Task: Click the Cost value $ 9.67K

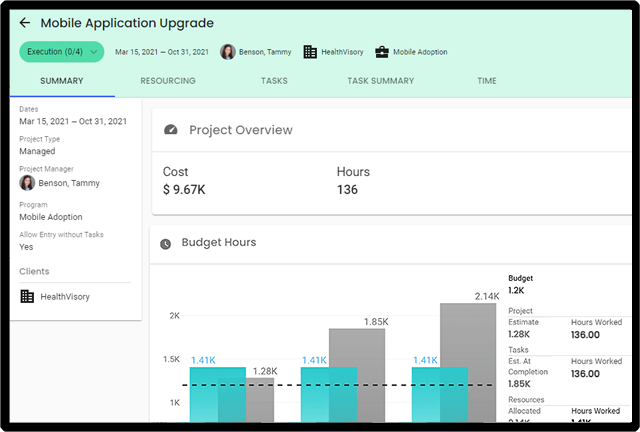Action: pyautogui.click(x=184, y=189)
